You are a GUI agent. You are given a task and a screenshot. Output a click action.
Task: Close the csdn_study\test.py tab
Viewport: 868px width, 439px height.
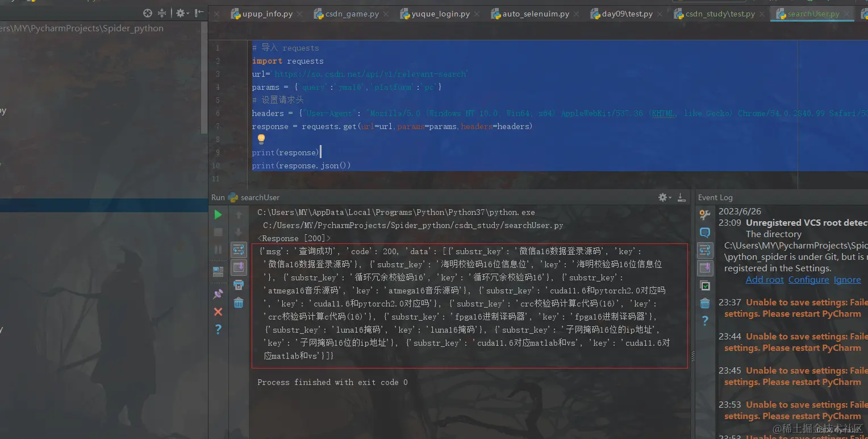763,14
